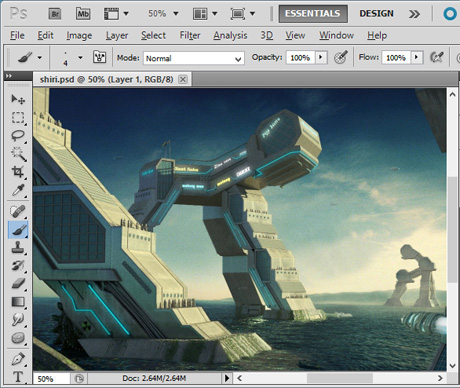Open the File menu
The width and height of the screenshot is (460, 388).
coord(17,35)
